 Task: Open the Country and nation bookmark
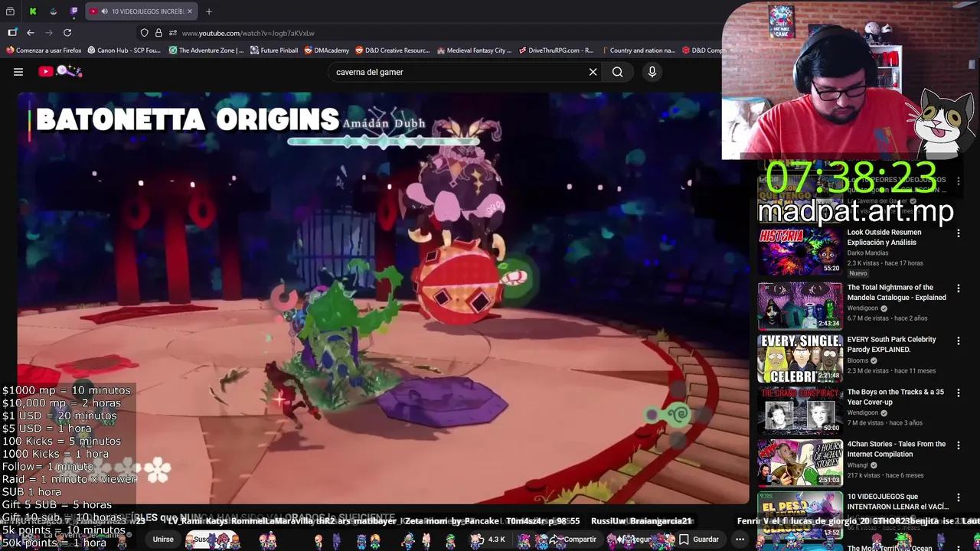click(638, 51)
